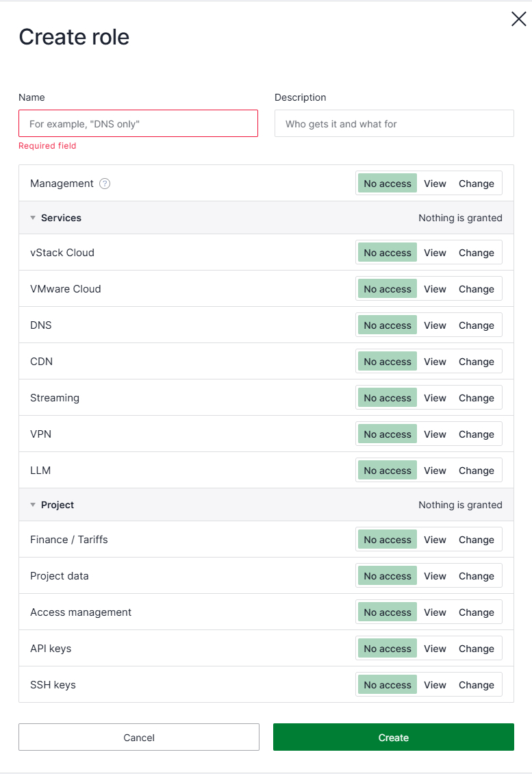Click the vStack Cloud row label
The width and height of the screenshot is (532, 774).
coord(62,253)
